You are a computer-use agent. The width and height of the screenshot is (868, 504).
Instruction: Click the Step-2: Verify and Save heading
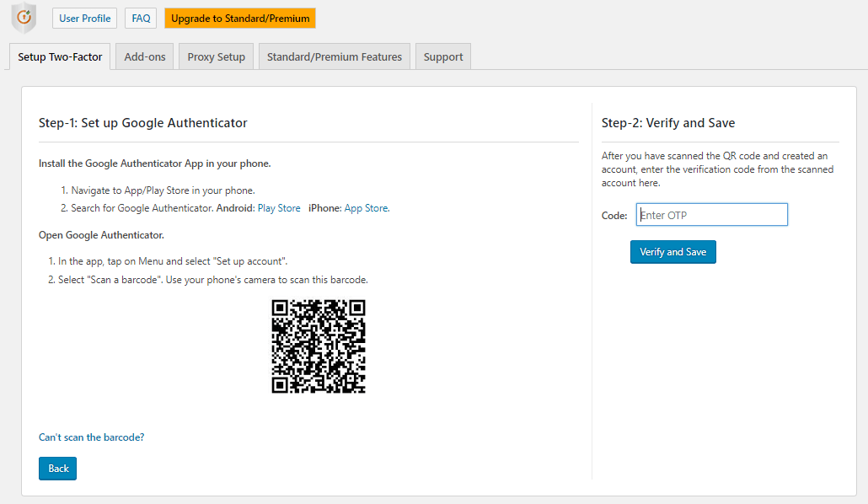tap(668, 123)
